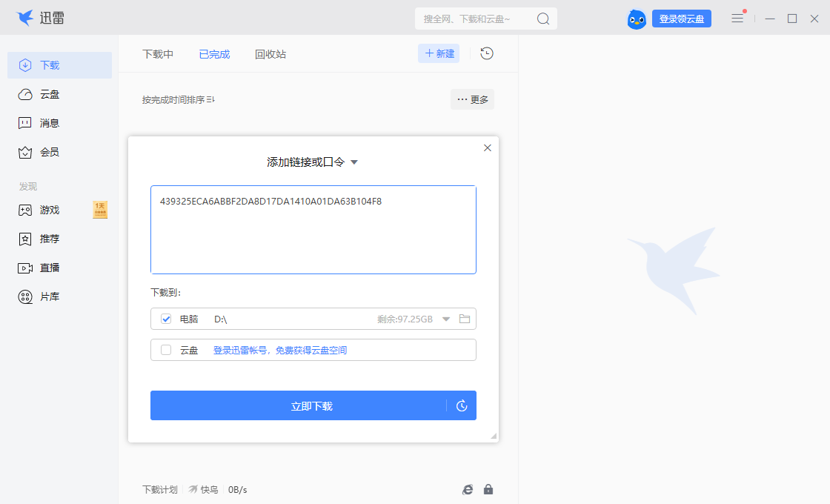Image resolution: width=830 pixels, height=504 pixels.
Task: Switch to the 回收站 tab
Action: [270, 53]
